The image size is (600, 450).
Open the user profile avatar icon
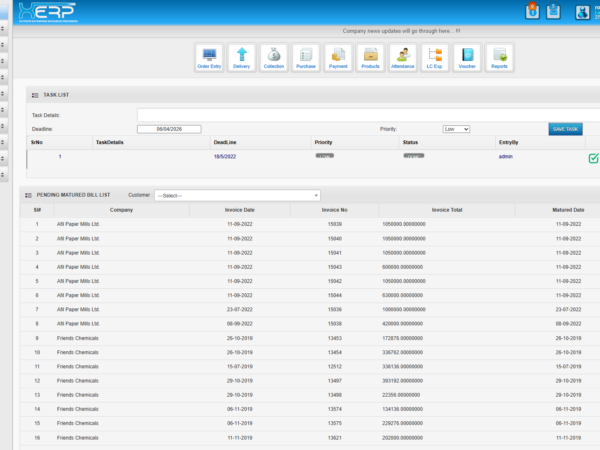[582, 12]
